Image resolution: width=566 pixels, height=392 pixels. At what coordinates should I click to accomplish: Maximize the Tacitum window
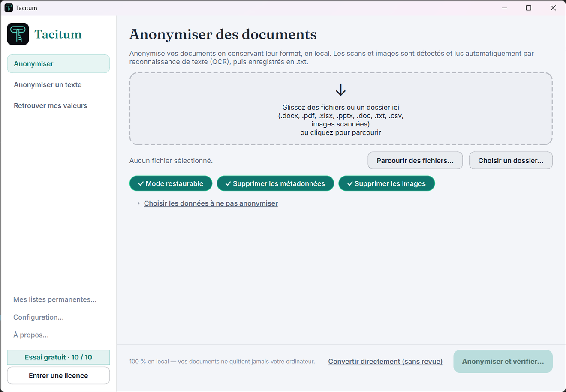(529, 8)
